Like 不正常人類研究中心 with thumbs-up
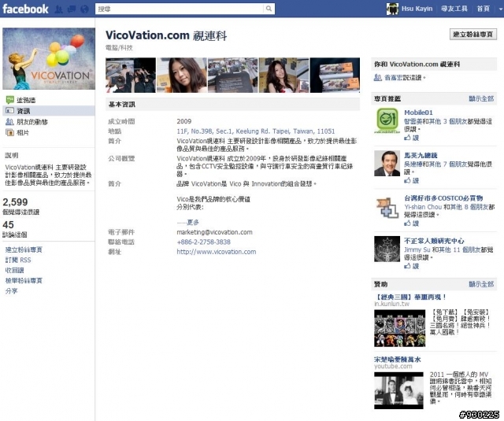Image resolution: width=504 pixels, height=421 pixels. (411, 266)
